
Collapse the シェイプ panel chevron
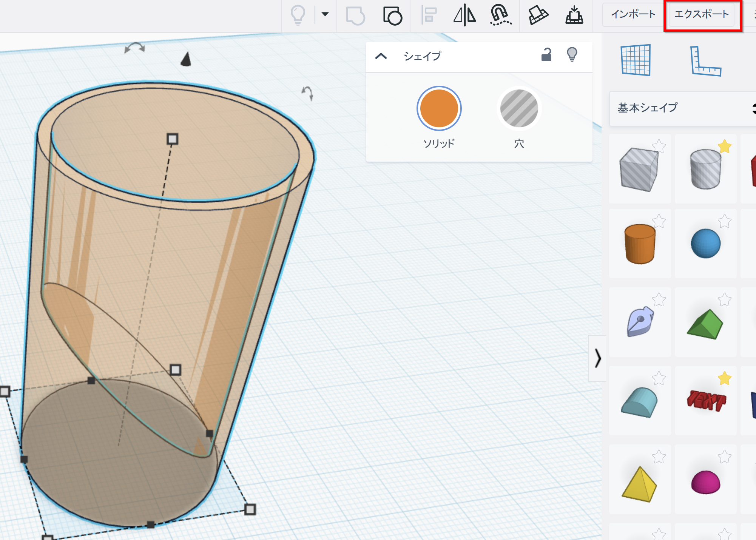pyautogui.click(x=381, y=56)
